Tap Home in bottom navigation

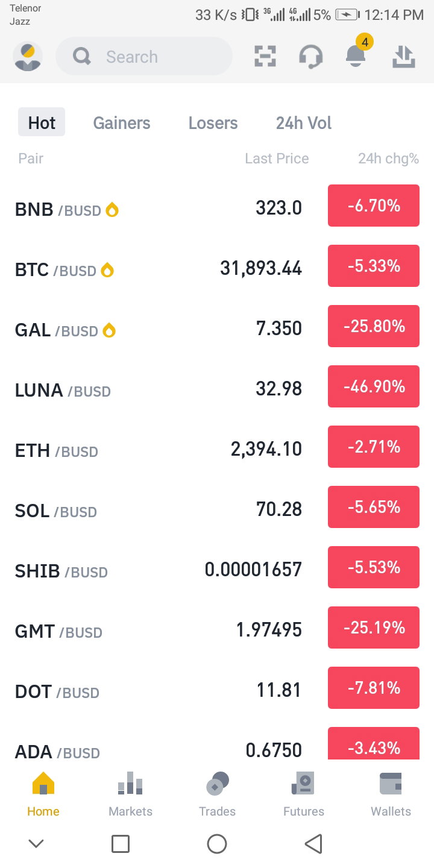coord(43,794)
